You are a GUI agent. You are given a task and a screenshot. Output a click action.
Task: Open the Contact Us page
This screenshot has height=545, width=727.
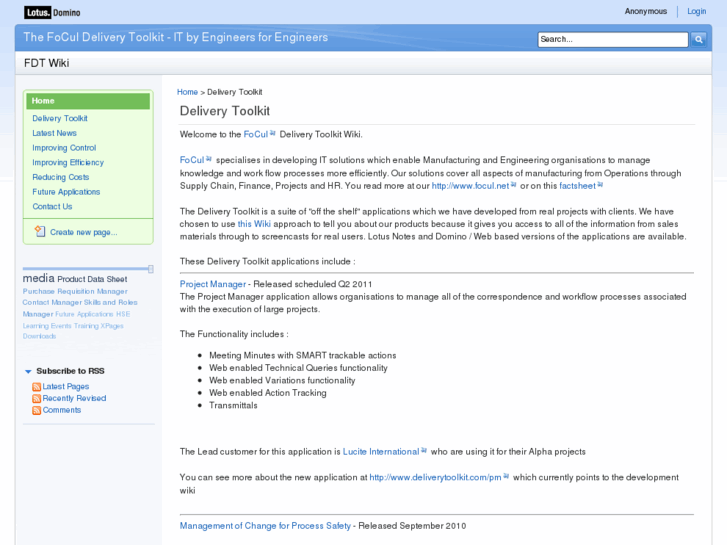click(52, 207)
